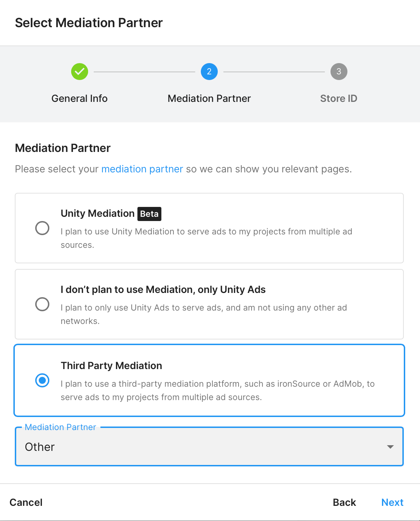The image size is (420, 521).
Task: Click the Unity Mediation option title
Action: 98,214
